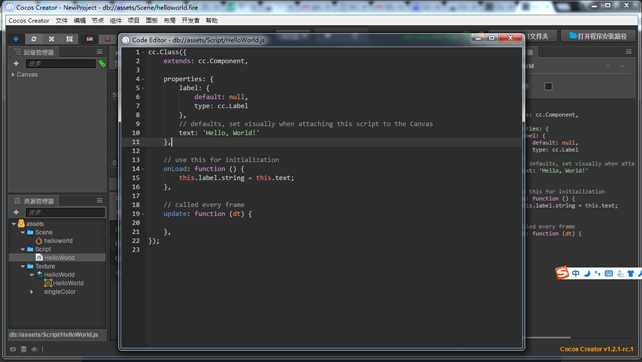Expand the singleColor asset arrow

[32, 292]
